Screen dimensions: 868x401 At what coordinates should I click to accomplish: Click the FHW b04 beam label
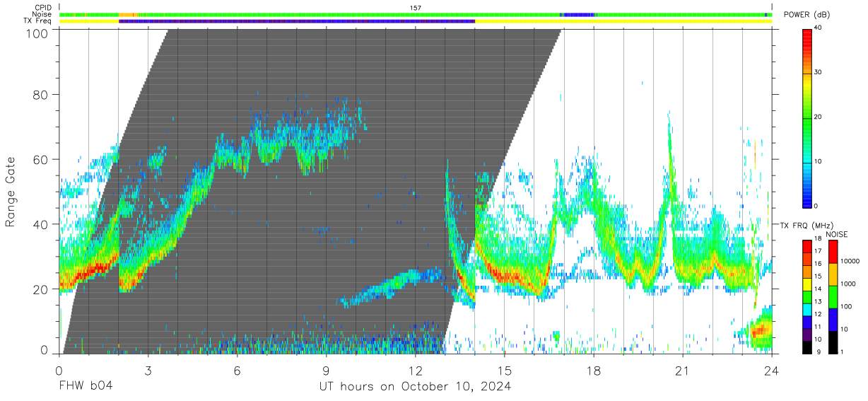86,386
